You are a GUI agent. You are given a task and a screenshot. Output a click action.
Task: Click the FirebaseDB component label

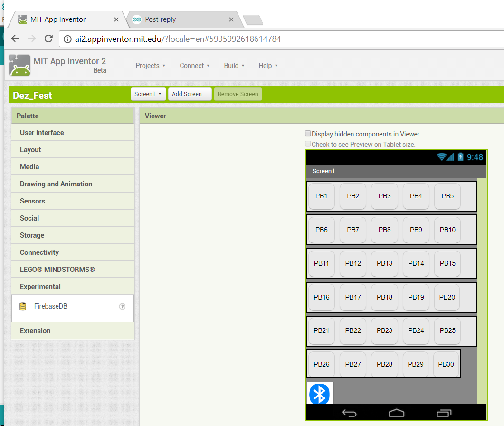[51, 306]
